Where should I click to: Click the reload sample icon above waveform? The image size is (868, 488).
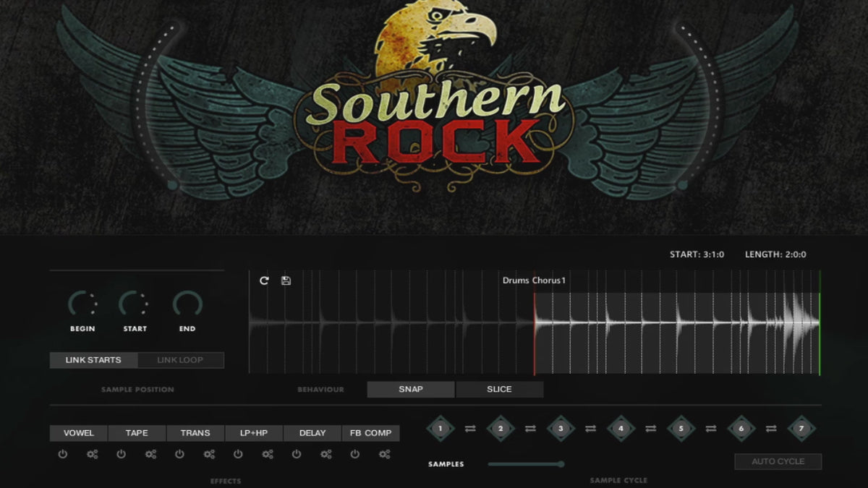[264, 281]
